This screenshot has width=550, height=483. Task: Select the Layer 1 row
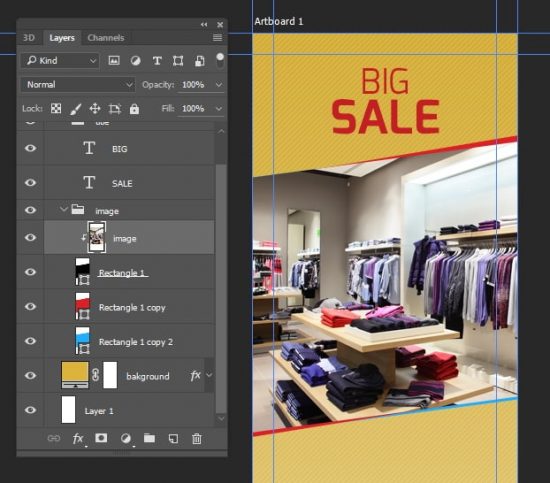[116, 410]
